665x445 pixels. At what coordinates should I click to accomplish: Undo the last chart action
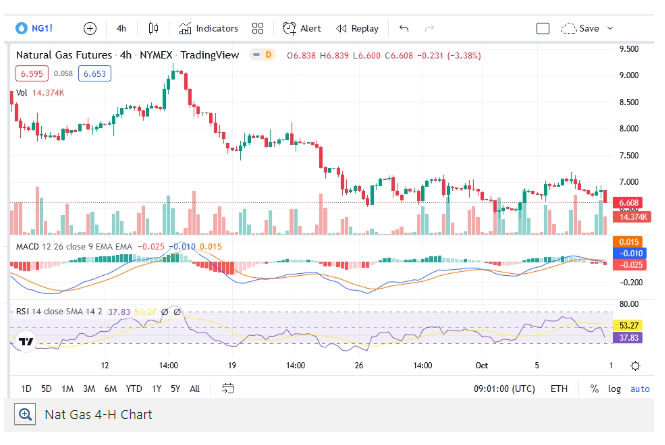(404, 28)
